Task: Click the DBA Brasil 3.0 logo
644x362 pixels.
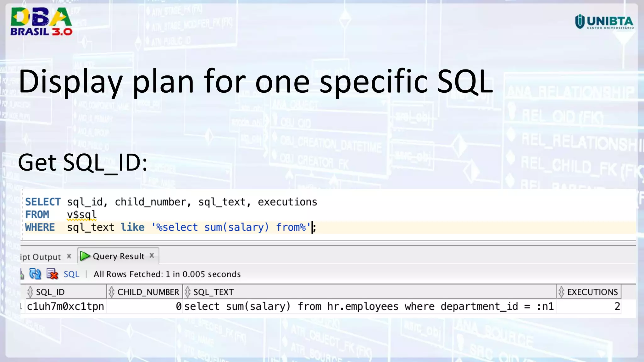Action: point(41,21)
